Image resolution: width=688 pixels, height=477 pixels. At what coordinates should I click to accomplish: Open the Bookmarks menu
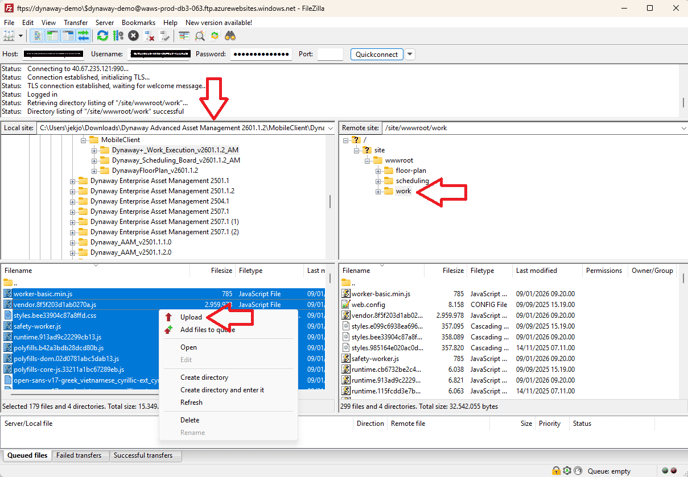click(138, 22)
